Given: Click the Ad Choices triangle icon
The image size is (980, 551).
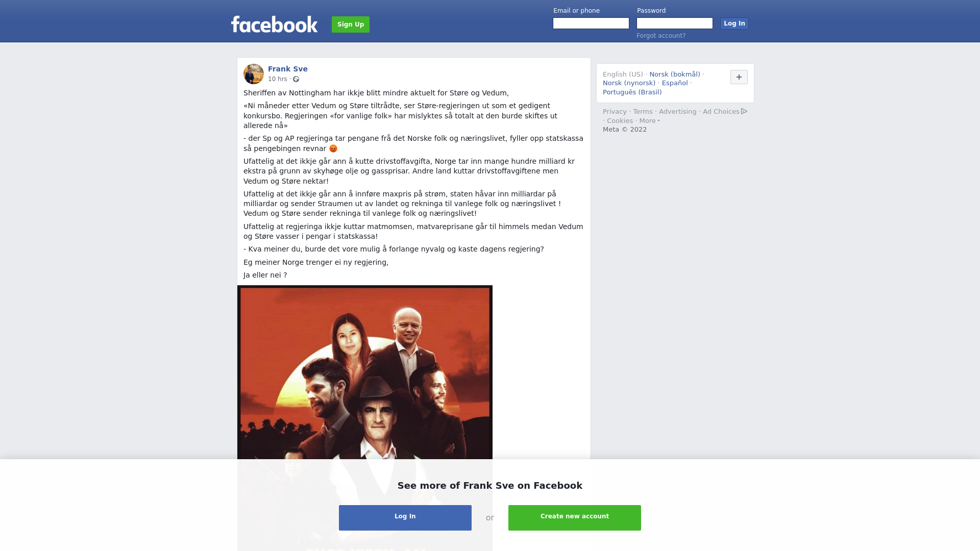Looking at the screenshot, I should (744, 111).
